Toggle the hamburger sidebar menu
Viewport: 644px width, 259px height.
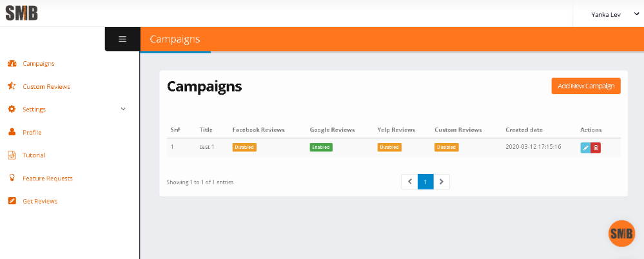tap(122, 39)
